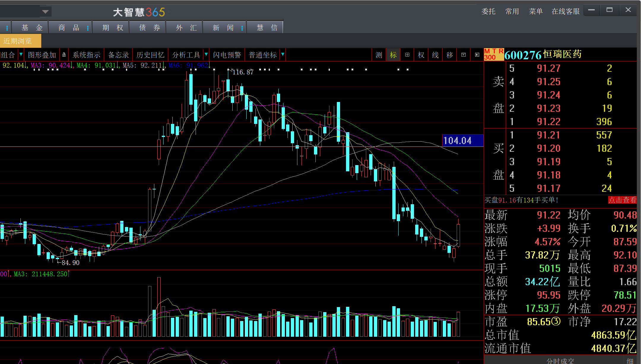Click the 总市值 value 4863.59亿
This screenshot has height=364, width=641.
click(614, 335)
